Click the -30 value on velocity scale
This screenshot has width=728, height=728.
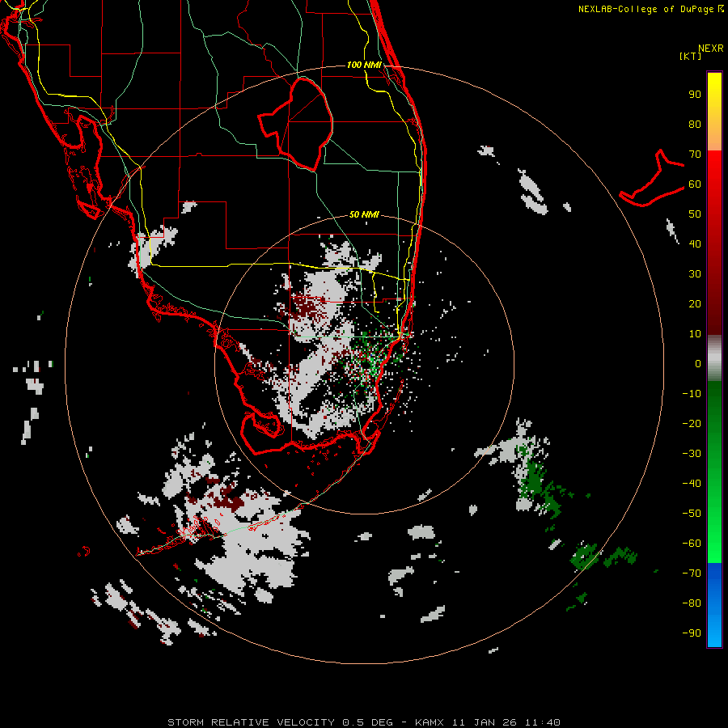click(x=692, y=454)
